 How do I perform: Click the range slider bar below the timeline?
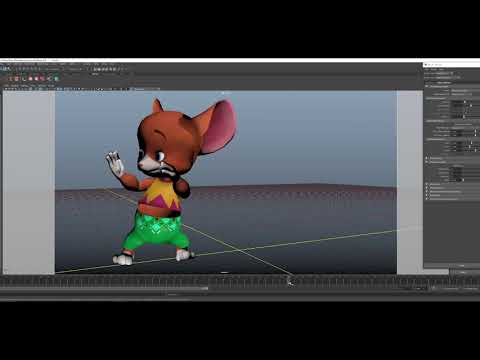[104, 289]
